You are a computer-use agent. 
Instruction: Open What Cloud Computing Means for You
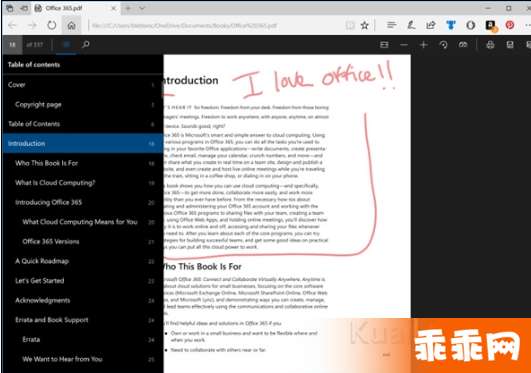point(82,222)
